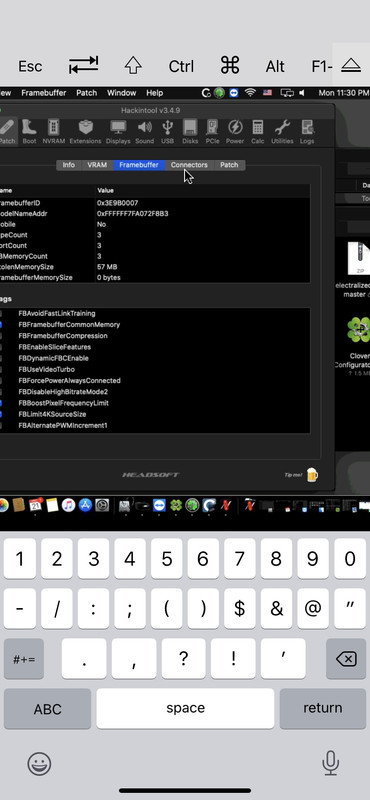Tap the #+= symbols key

click(24, 659)
